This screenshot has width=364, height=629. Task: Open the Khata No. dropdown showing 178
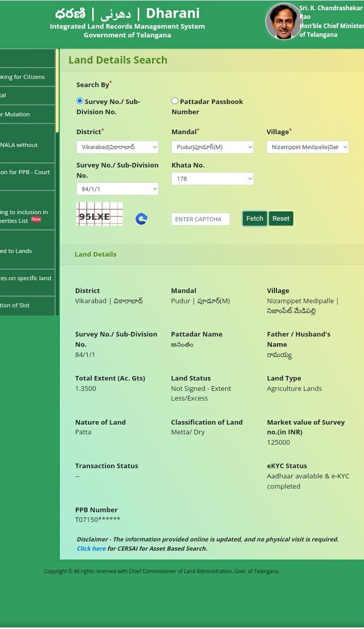[x=213, y=179]
